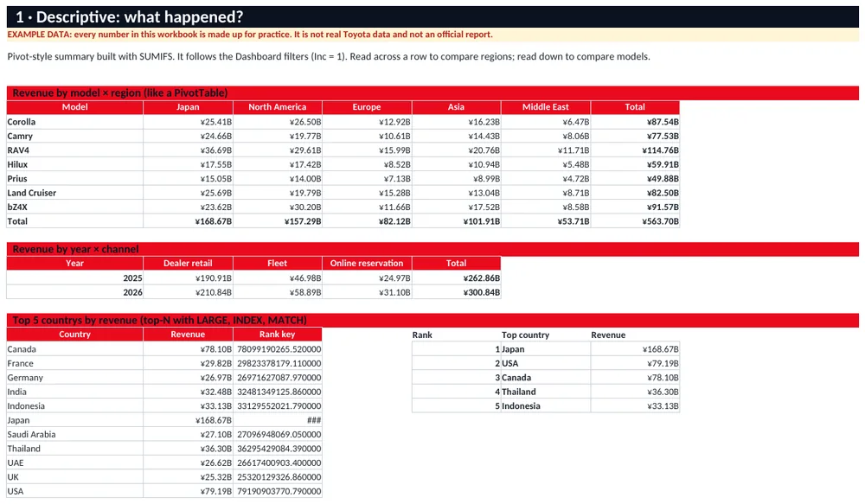Screen dimensions: 865x504
Task: Click the 'Year' column header
Action: click(75, 263)
